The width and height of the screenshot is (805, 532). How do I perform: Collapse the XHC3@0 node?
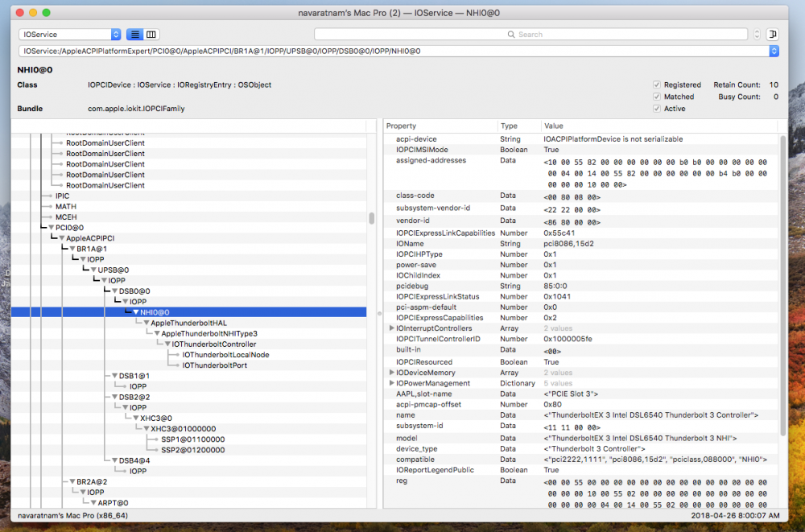(135, 418)
